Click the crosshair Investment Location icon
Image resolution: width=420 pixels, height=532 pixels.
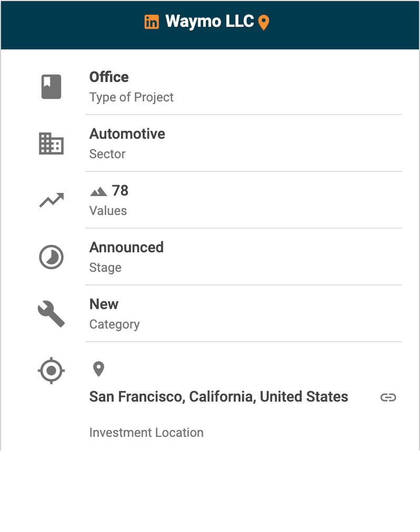[x=51, y=371]
